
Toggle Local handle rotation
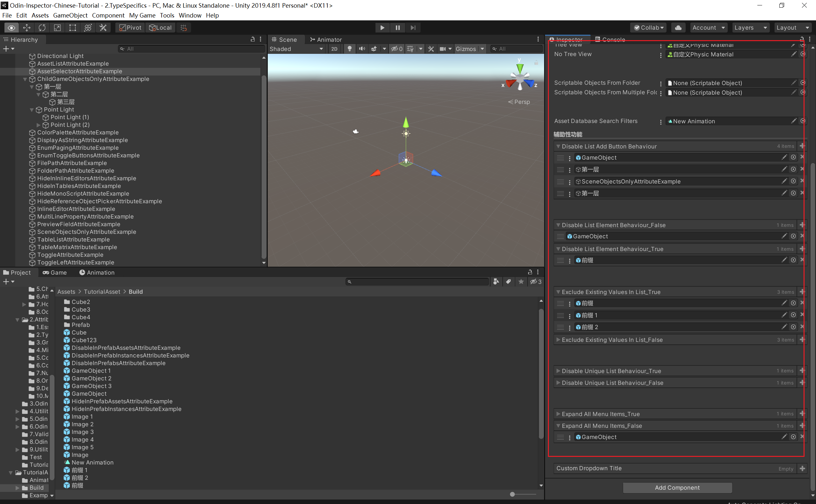pos(160,28)
